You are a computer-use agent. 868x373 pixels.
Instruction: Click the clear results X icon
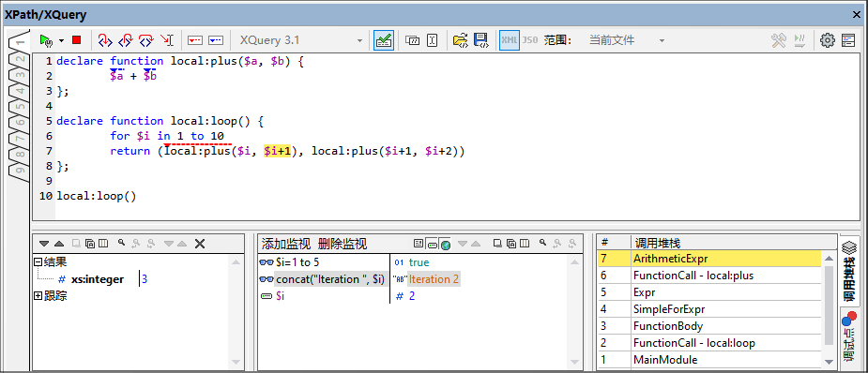point(201,244)
